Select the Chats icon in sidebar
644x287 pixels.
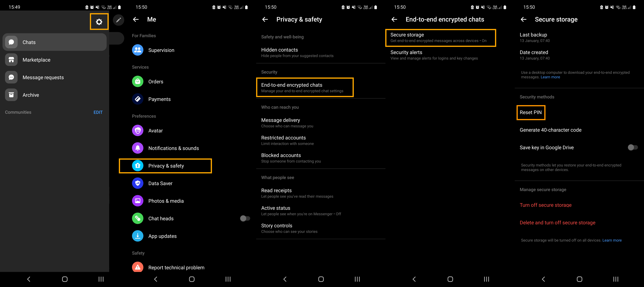(x=11, y=42)
